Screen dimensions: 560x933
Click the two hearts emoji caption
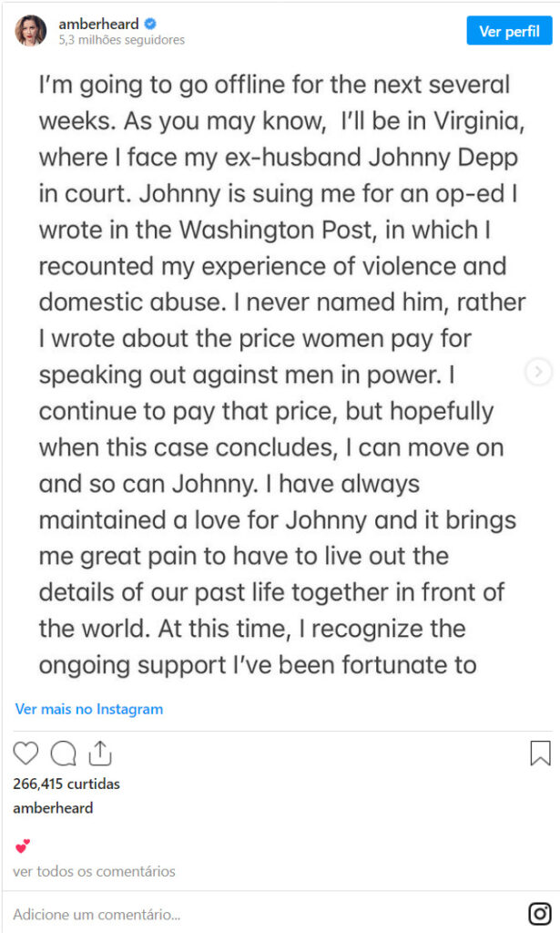click(x=23, y=847)
